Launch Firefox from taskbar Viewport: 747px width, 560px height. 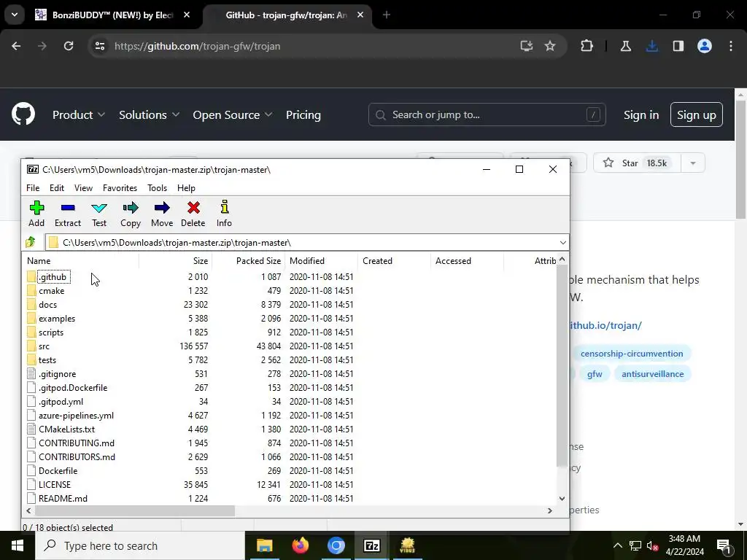point(300,545)
